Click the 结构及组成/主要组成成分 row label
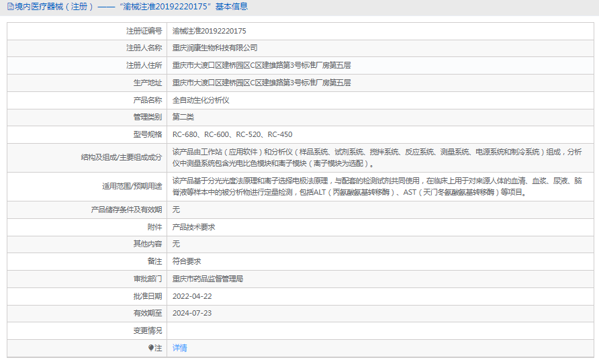 (x=122, y=157)
